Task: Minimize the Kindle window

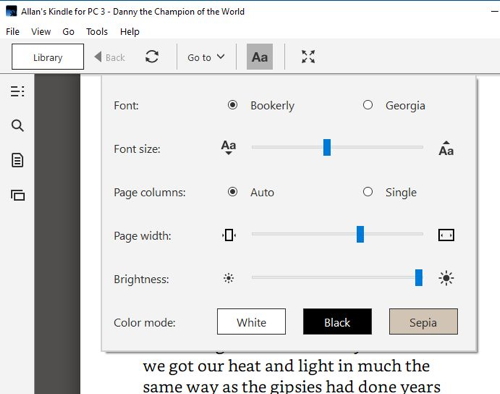Action: [495, 12]
